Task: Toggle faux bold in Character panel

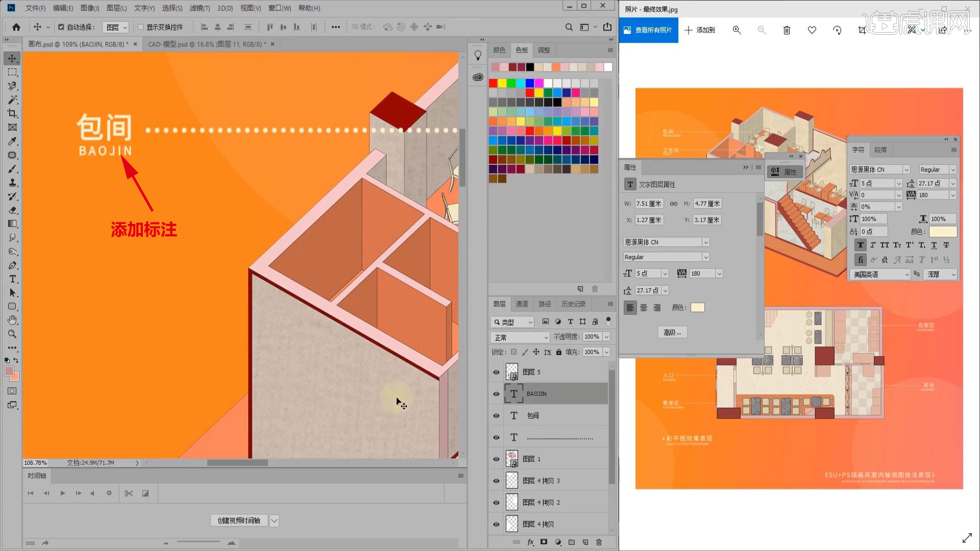Action: click(861, 245)
